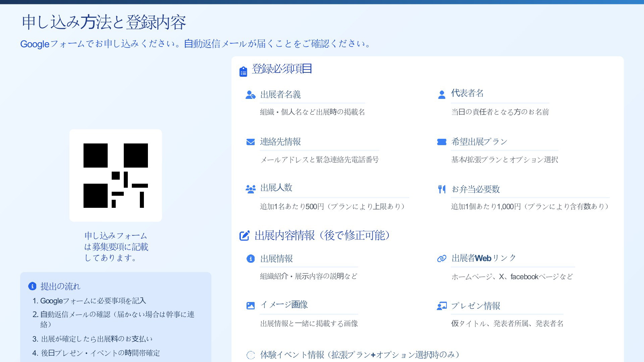Click the text 追加1個あたり1,000円
This screenshot has width=644, height=362.
click(x=486, y=206)
